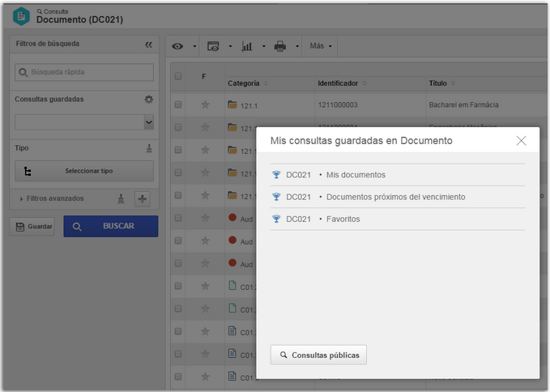Click Seleccionar tipo button
The height and width of the screenshot is (392, 550).
(84, 171)
